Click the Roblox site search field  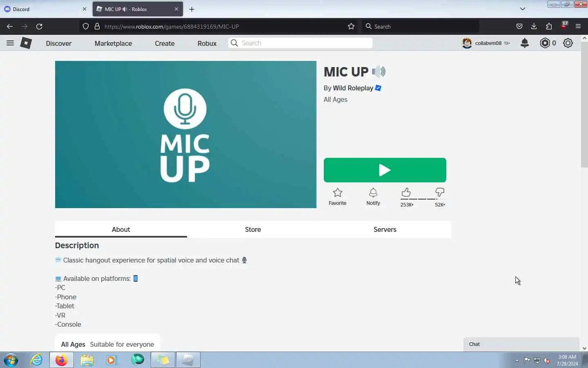coord(301,43)
